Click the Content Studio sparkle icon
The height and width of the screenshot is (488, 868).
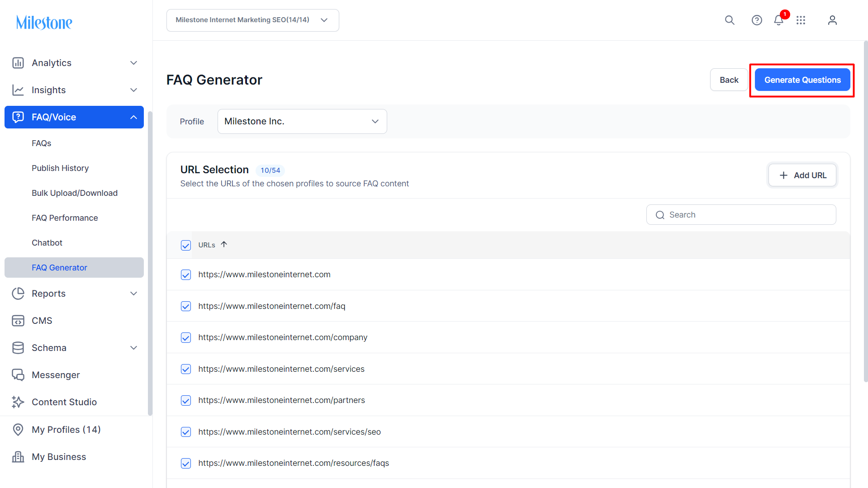(18, 402)
